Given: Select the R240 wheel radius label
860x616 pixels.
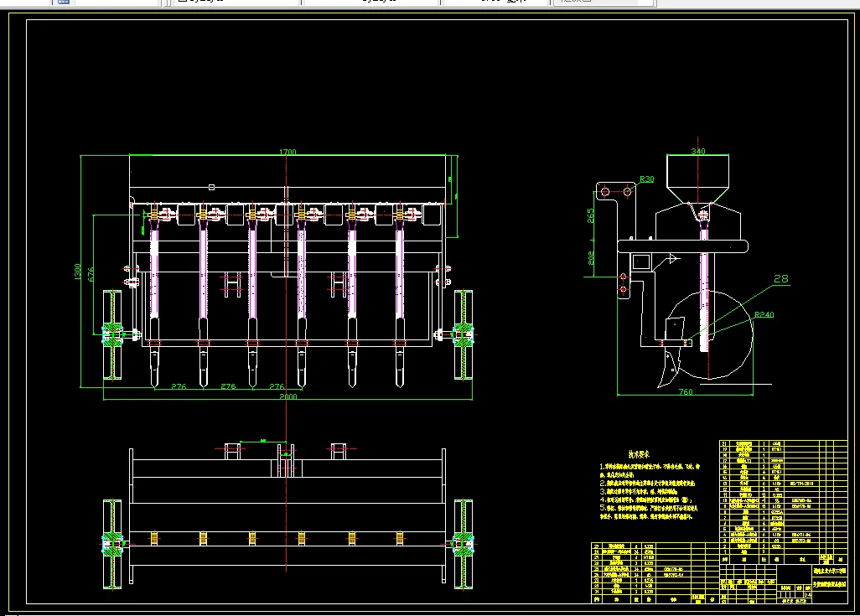Looking at the screenshot, I should coord(764,314).
